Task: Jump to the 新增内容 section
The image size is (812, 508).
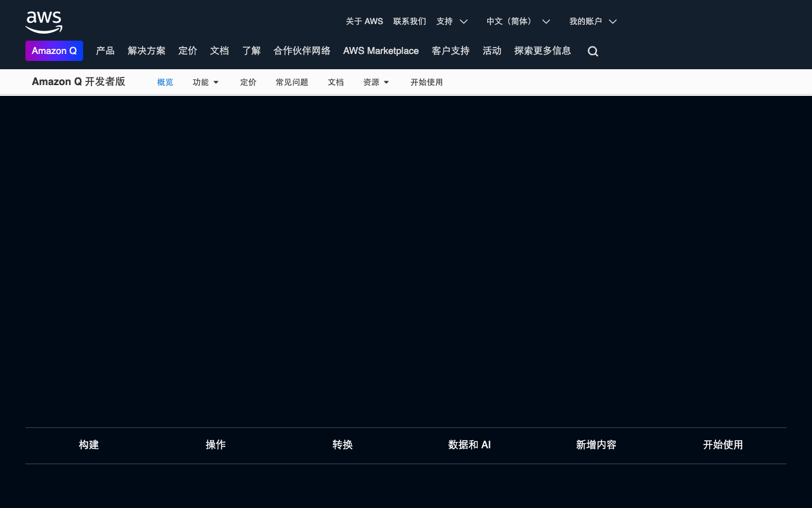Action: click(x=596, y=445)
